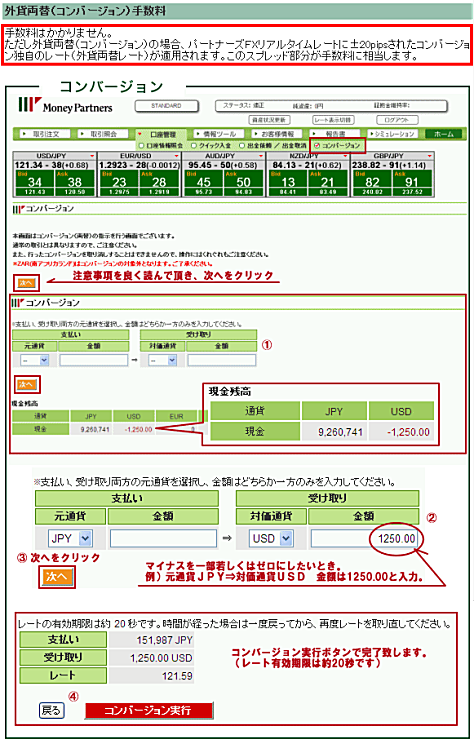Click 受け取り 金額 field beside the -- 対価通貨 dropdown
The image size is (474, 744).
(222, 361)
